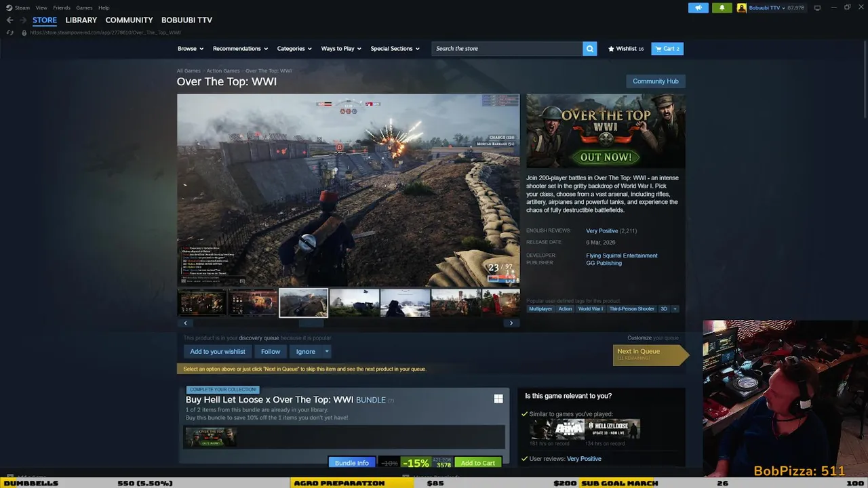Open Flying Squirrel Entertainment developer link

coord(622,256)
